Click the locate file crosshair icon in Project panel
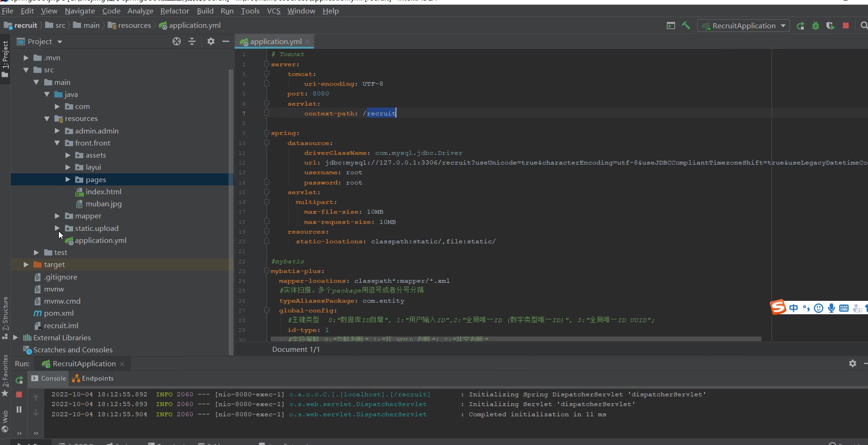 pyautogui.click(x=177, y=42)
